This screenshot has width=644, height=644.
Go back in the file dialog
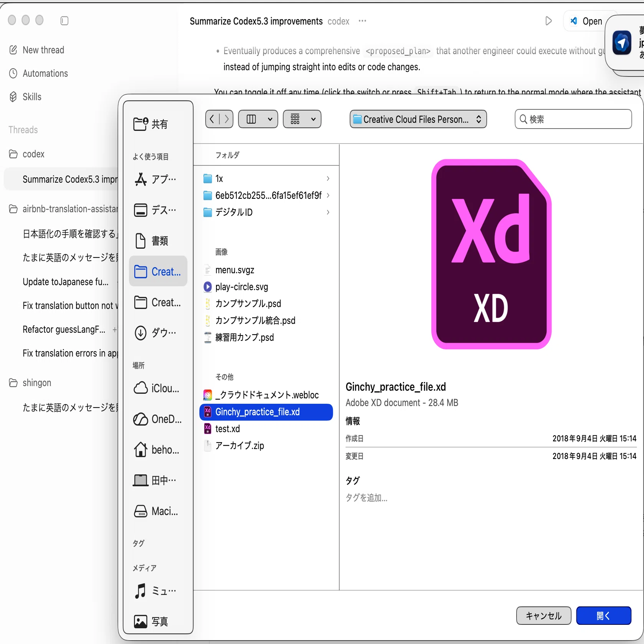point(212,119)
